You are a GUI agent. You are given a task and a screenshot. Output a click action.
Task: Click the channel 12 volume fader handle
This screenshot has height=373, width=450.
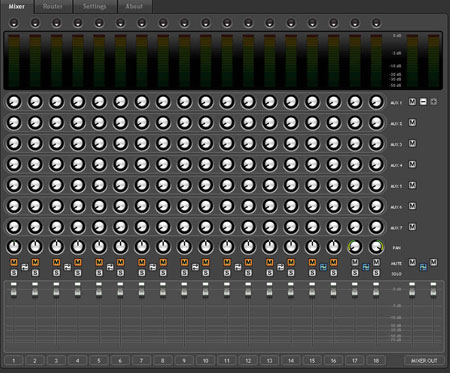tap(248, 289)
